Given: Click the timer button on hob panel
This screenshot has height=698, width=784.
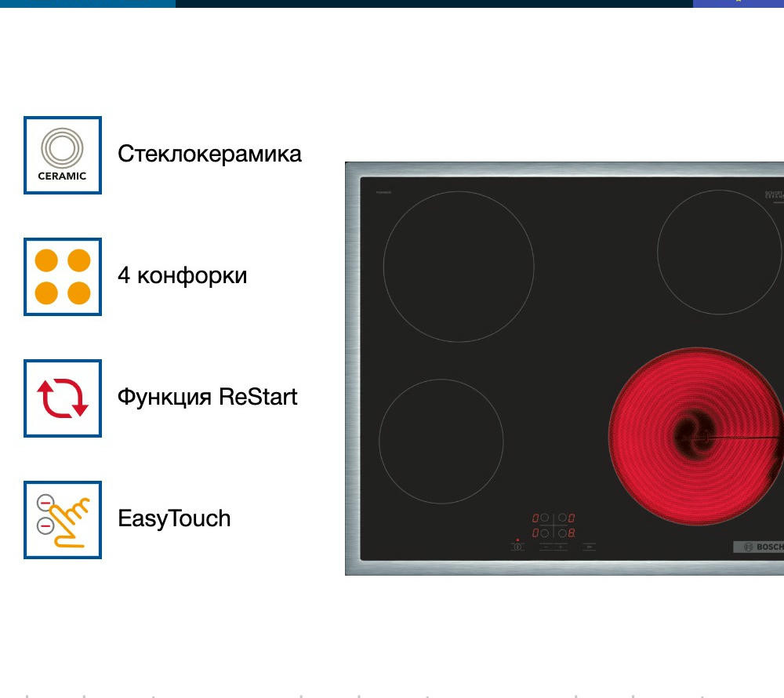Looking at the screenshot, I should pos(589,547).
